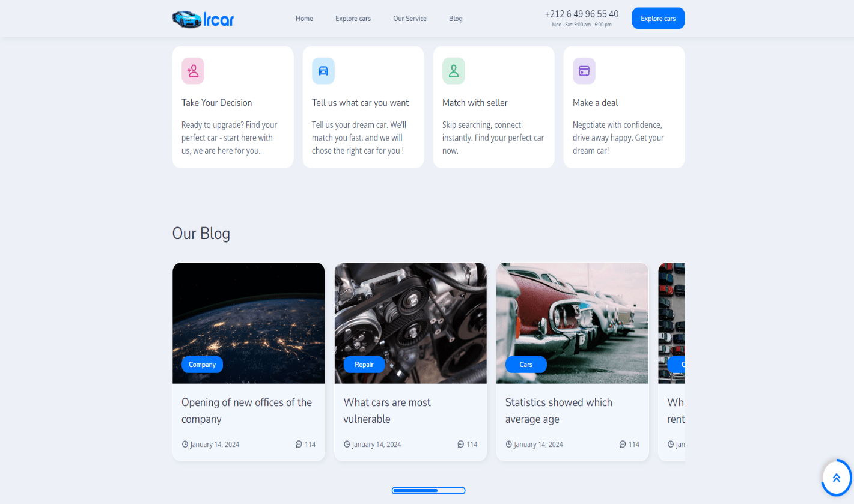Open Explore cars in the navigation menu
This screenshot has width=854, height=504.
tap(353, 19)
